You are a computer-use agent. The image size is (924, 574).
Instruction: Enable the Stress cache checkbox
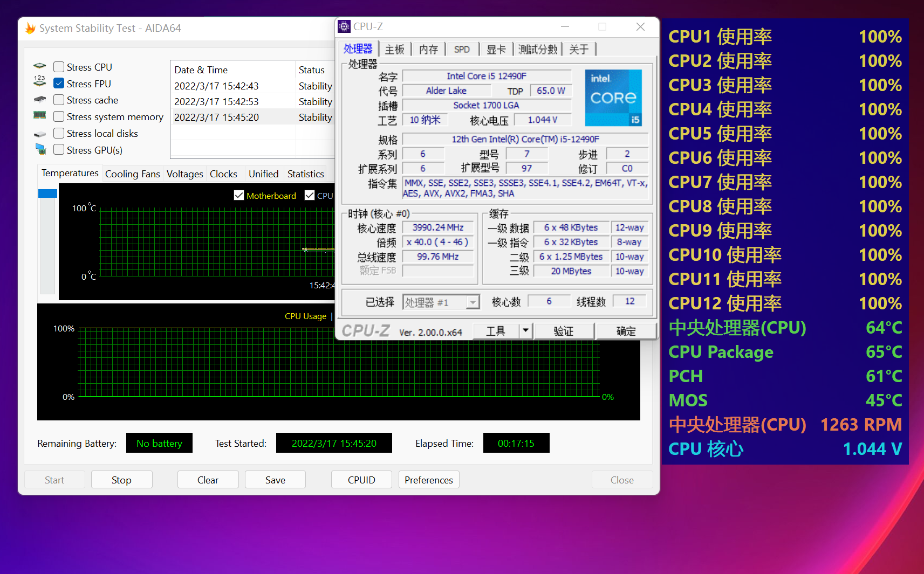tap(59, 100)
